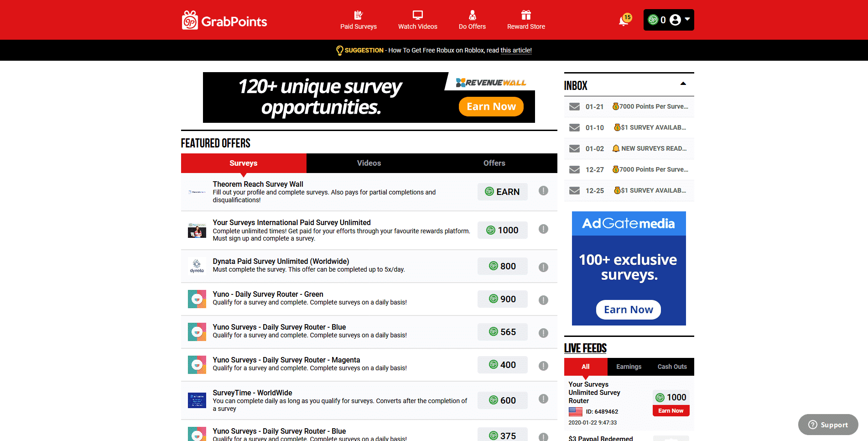868x441 pixels.
Task: Click the 800 points button for Dynata
Action: (502, 266)
